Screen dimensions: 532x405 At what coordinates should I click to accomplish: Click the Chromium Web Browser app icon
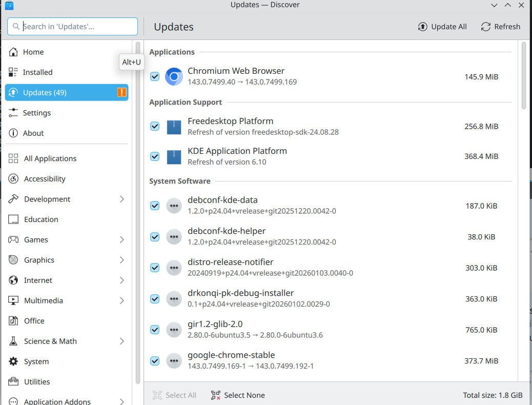[174, 76]
